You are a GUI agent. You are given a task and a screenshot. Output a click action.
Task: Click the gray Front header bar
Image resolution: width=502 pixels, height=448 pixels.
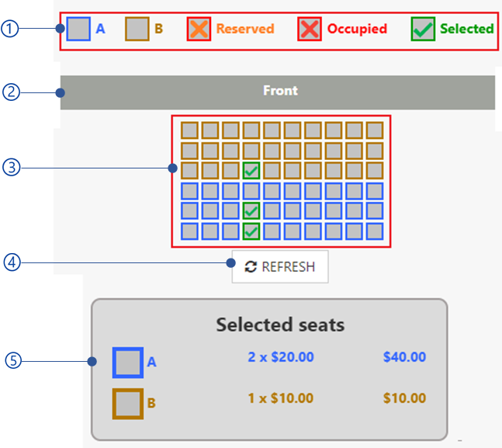coord(279,92)
